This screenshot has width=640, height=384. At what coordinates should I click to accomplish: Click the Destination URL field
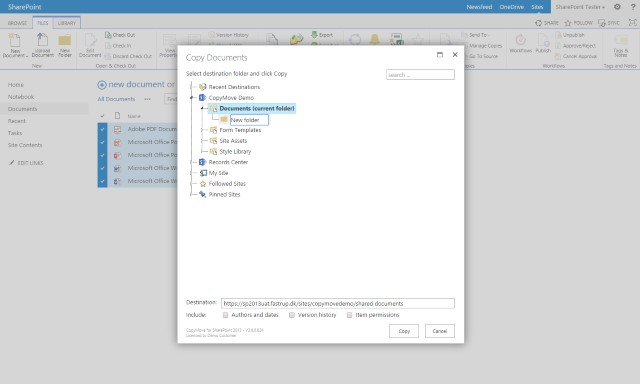pos(338,303)
